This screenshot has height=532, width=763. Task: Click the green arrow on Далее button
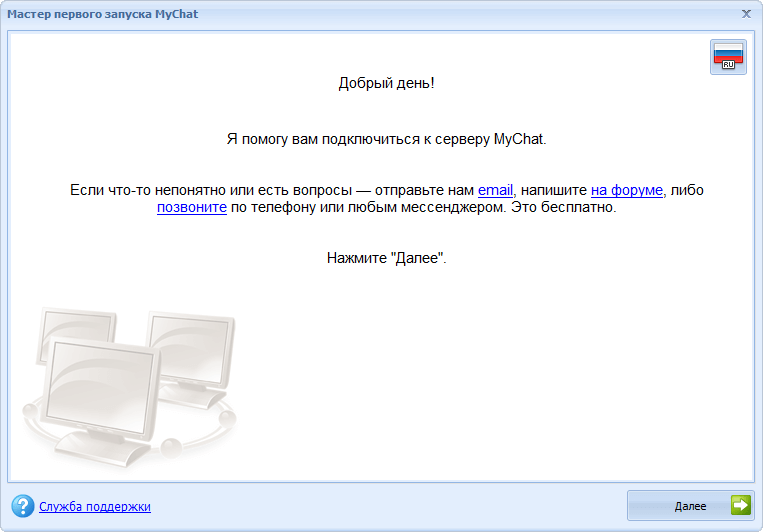point(740,506)
